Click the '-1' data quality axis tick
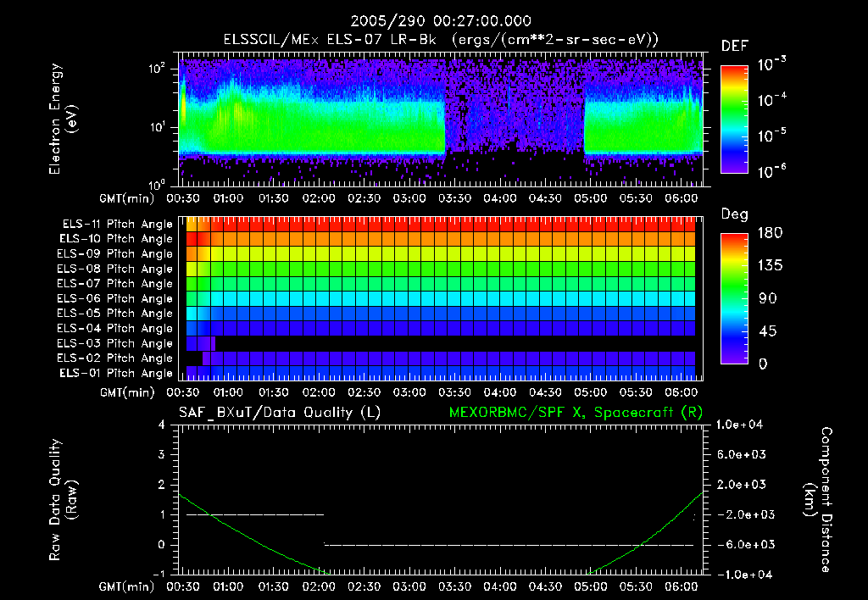Viewport: 868px width, 600px height. (159, 574)
